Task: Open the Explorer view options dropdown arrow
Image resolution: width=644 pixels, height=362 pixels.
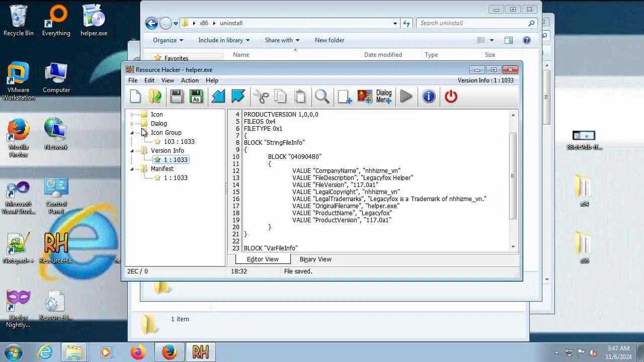Action: (492, 40)
